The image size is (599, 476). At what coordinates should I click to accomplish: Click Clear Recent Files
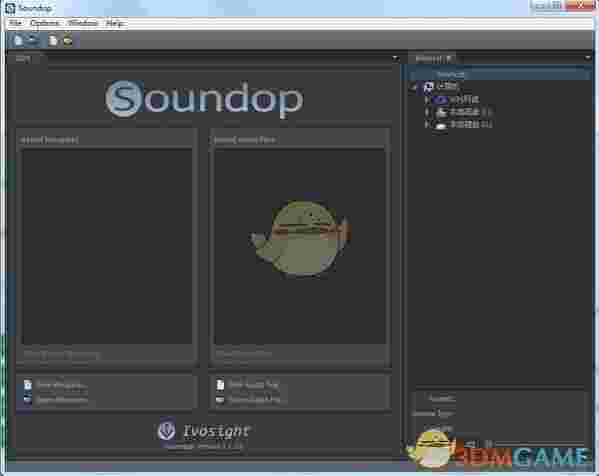click(x=244, y=355)
